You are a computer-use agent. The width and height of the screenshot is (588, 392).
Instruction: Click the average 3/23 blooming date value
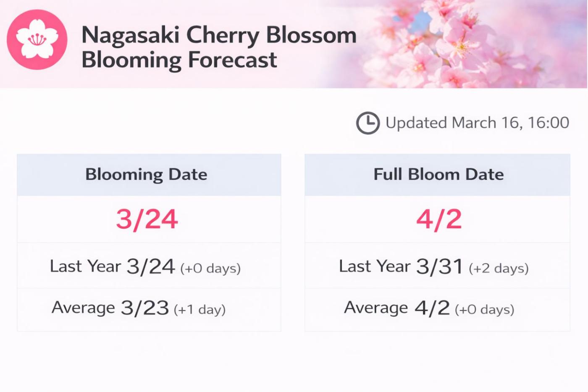[145, 308]
